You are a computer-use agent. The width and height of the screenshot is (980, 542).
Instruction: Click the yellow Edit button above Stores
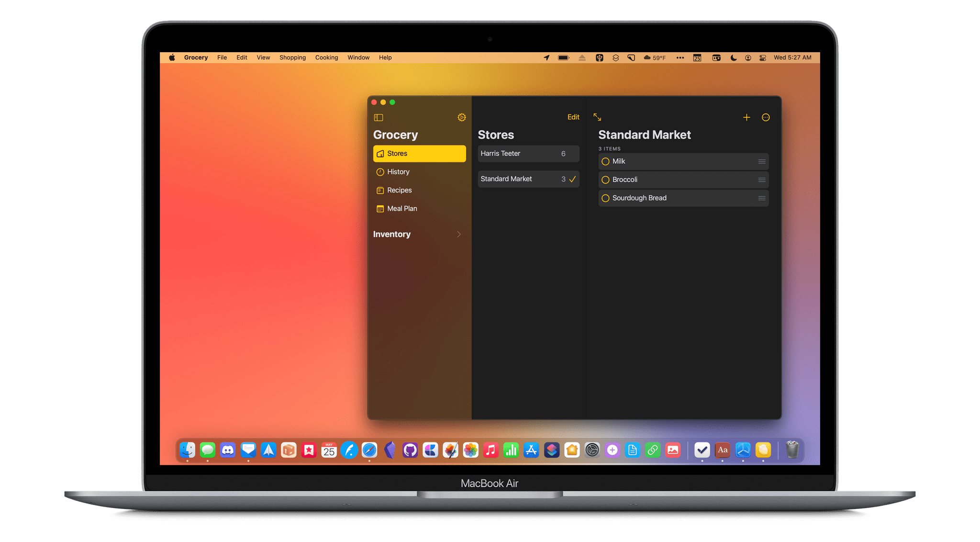(573, 117)
